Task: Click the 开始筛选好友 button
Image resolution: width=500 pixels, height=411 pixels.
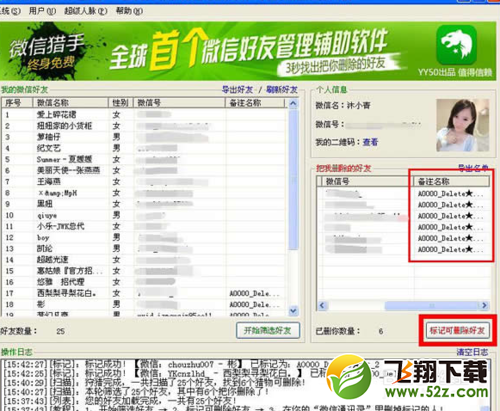Action: (x=268, y=330)
